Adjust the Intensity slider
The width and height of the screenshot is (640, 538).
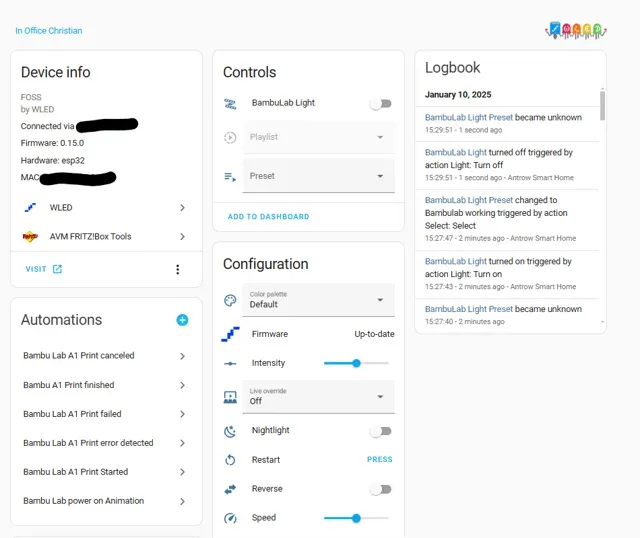[356, 363]
